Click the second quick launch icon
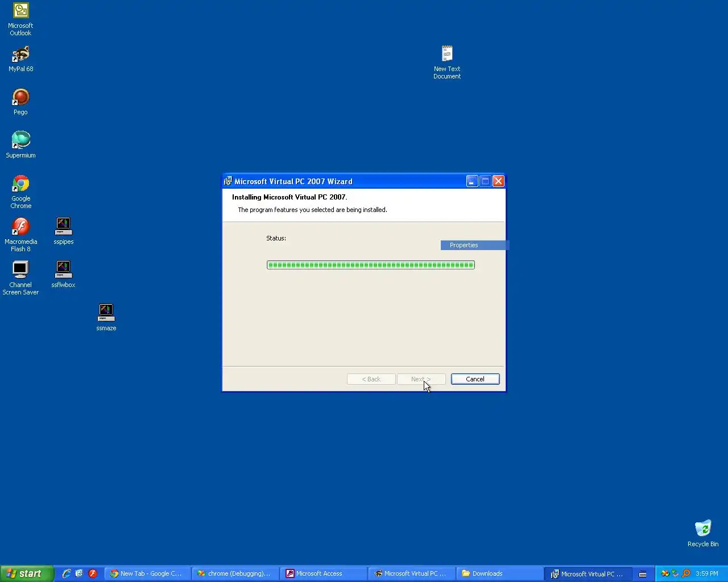 [79, 573]
